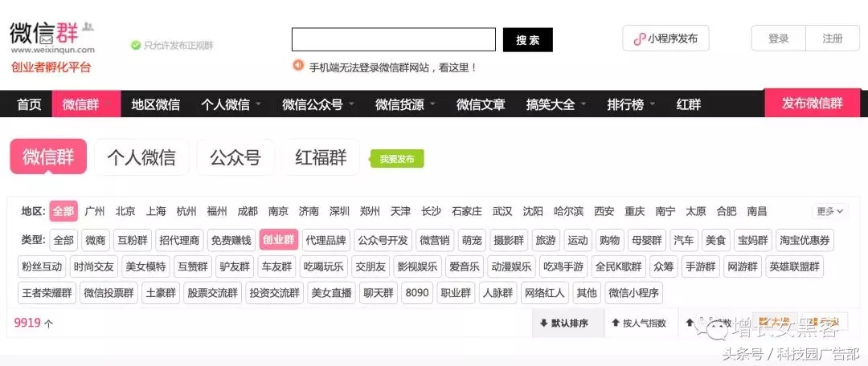Choose the 免费赚钱 type filter
868x366 pixels.
pyautogui.click(x=231, y=241)
